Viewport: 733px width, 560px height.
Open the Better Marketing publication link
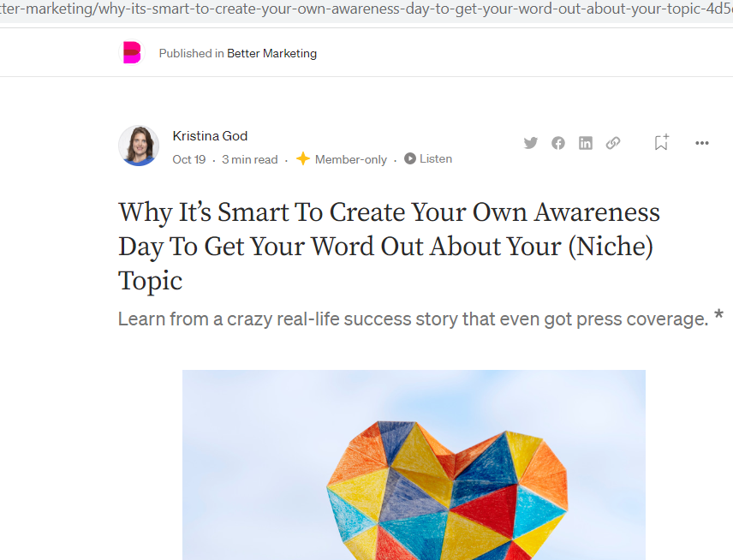(x=271, y=53)
